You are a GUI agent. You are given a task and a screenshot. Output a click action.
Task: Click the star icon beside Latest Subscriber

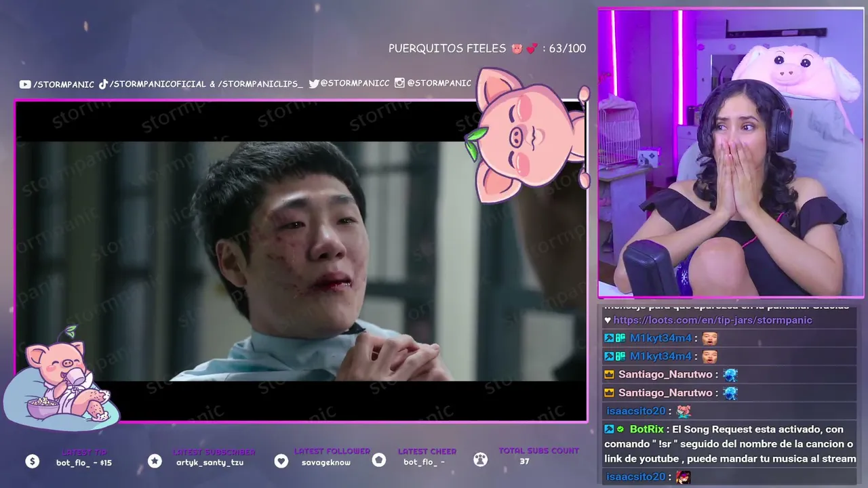coord(155,461)
